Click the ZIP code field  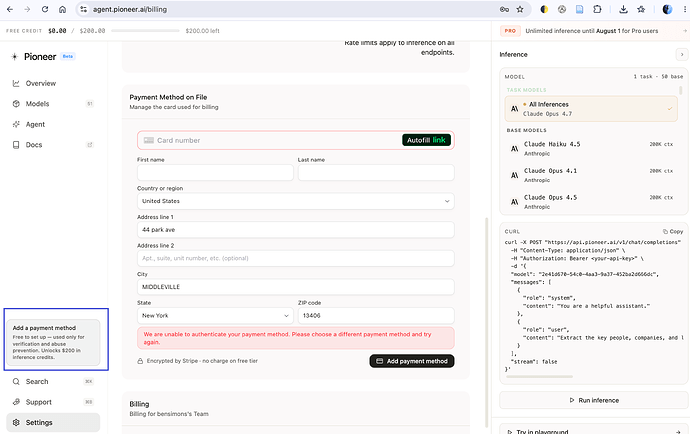pos(376,316)
